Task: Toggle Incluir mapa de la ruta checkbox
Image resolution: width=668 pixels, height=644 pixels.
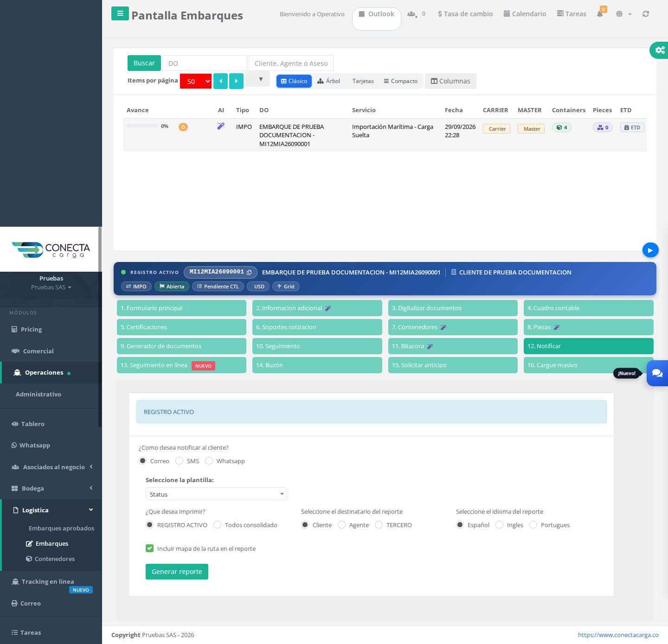Action: (149, 548)
